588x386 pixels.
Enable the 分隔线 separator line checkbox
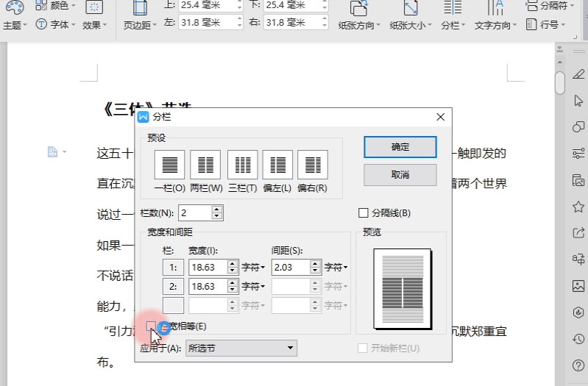pos(363,213)
